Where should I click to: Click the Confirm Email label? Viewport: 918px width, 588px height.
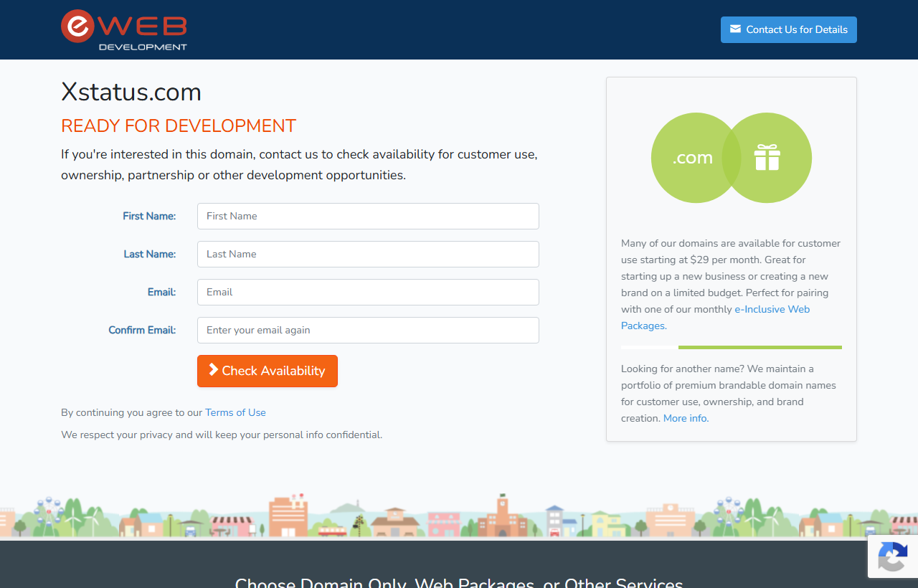(x=142, y=330)
